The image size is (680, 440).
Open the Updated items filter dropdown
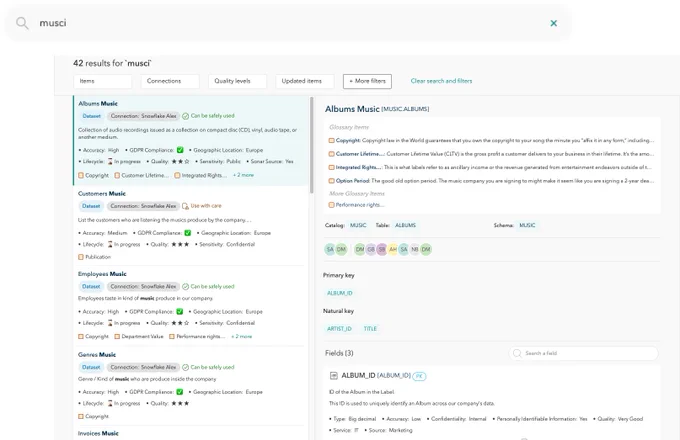305,81
